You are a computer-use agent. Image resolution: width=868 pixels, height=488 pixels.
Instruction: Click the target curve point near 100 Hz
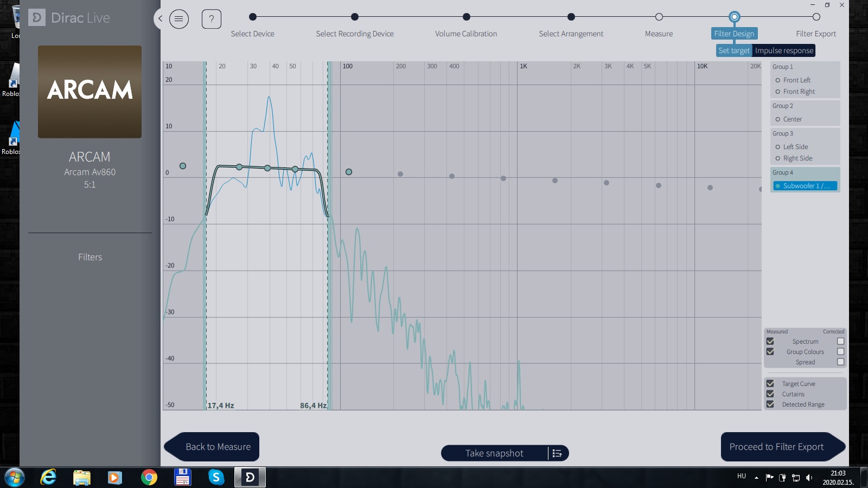click(x=349, y=172)
